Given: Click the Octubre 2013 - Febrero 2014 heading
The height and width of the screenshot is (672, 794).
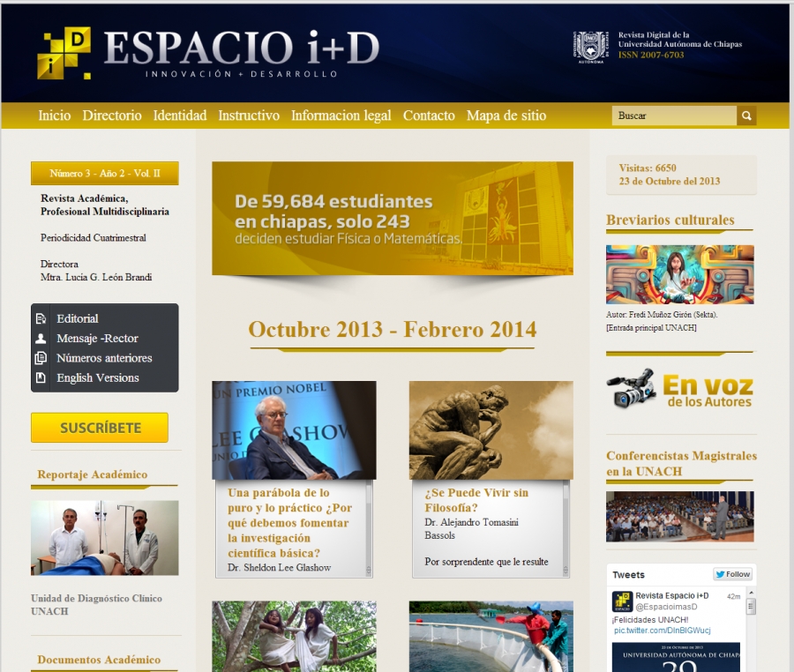Looking at the screenshot, I should coord(393,330).
